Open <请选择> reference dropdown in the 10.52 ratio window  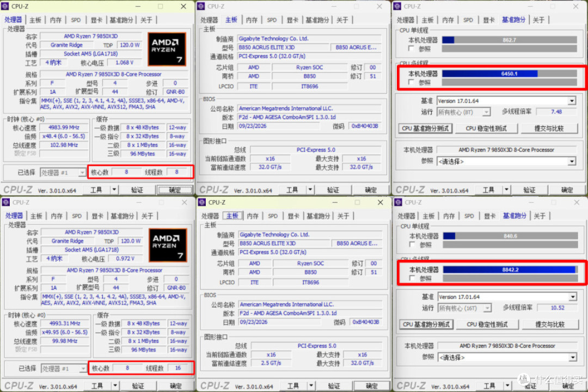(507, 358)
